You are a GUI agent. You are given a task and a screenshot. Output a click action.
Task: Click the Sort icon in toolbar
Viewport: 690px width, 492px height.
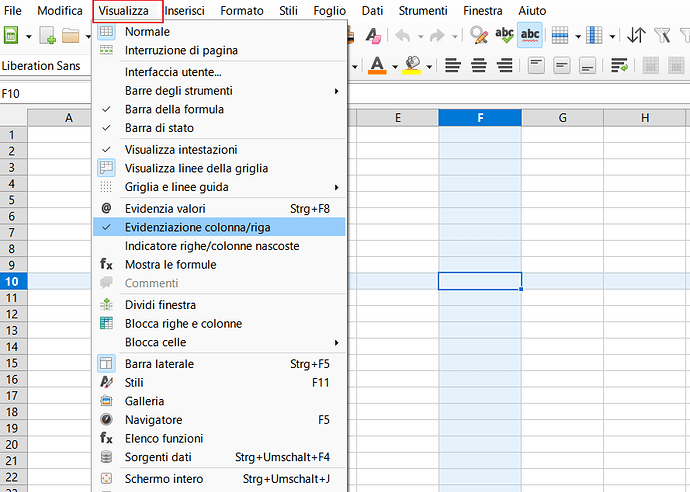(637, 36)
